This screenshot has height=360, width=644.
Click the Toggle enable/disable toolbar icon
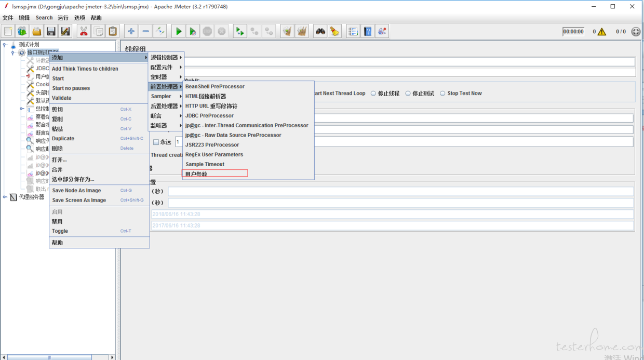coord(160,31)
